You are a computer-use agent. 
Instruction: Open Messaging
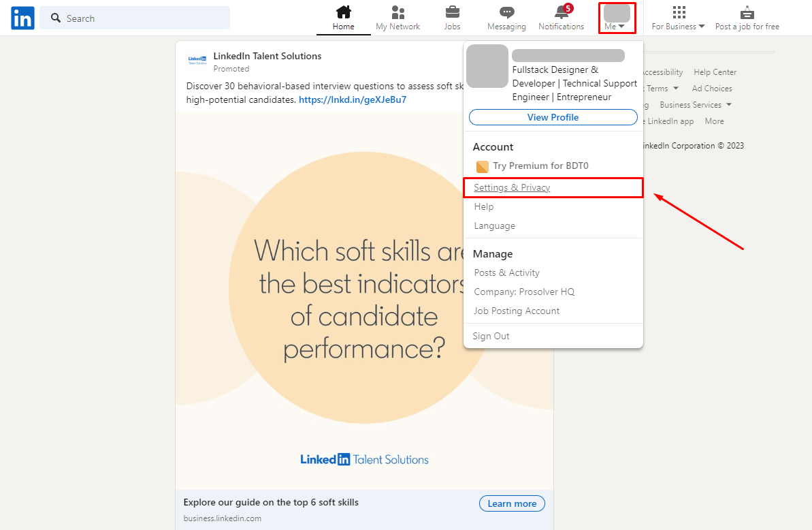pyautogui.click(x=506, y=17)
